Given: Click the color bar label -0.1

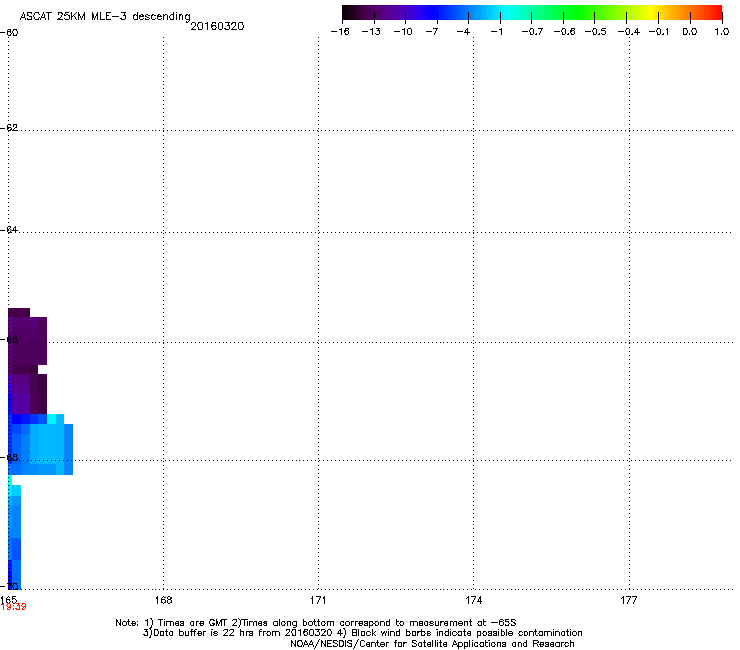Looking at the screenshot, I should coord(659,32).
